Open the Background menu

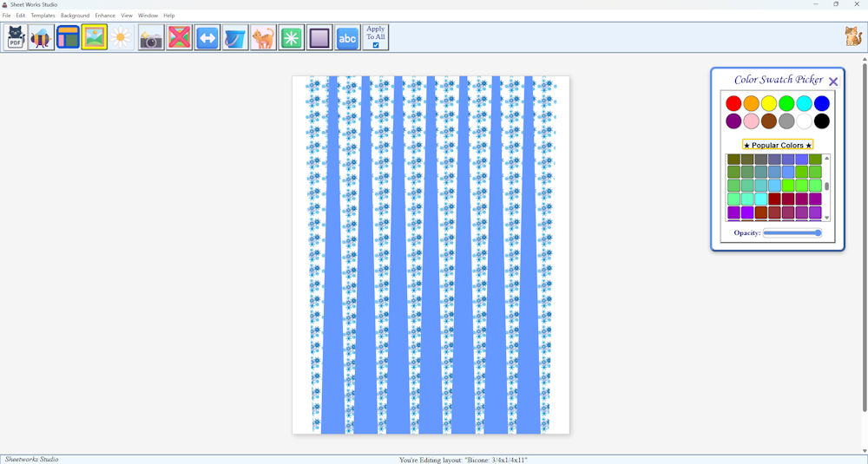(x=75, y=16)
